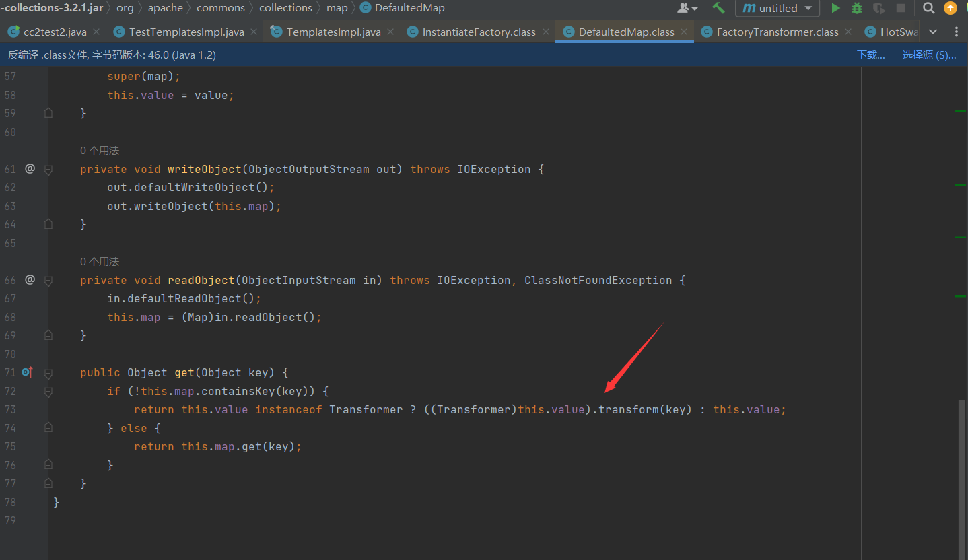The image size is (968, 560).
Task: Open the TemplatesImpl.java editor tab
Action: [x=333, y=32]
